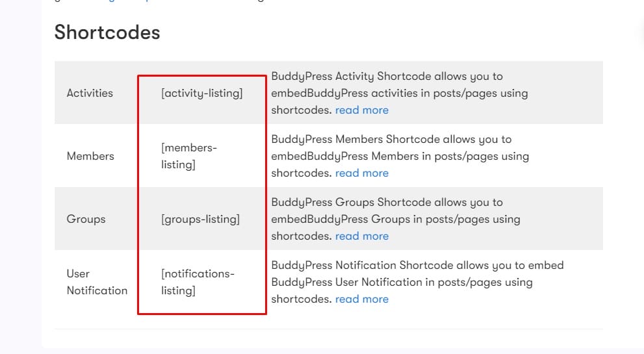Select the [activity-listing] shortcode text
Viewport: 644px width, 354px height.
201,93
